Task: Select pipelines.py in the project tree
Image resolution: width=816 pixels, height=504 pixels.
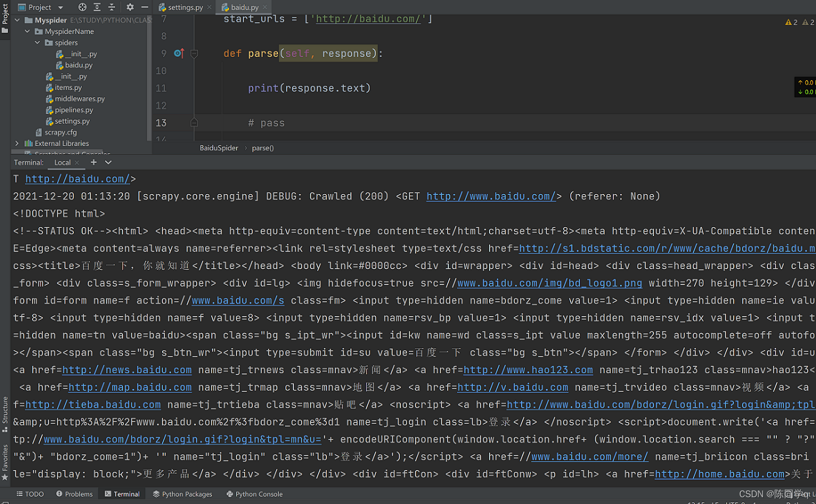Action: (69, 110)
